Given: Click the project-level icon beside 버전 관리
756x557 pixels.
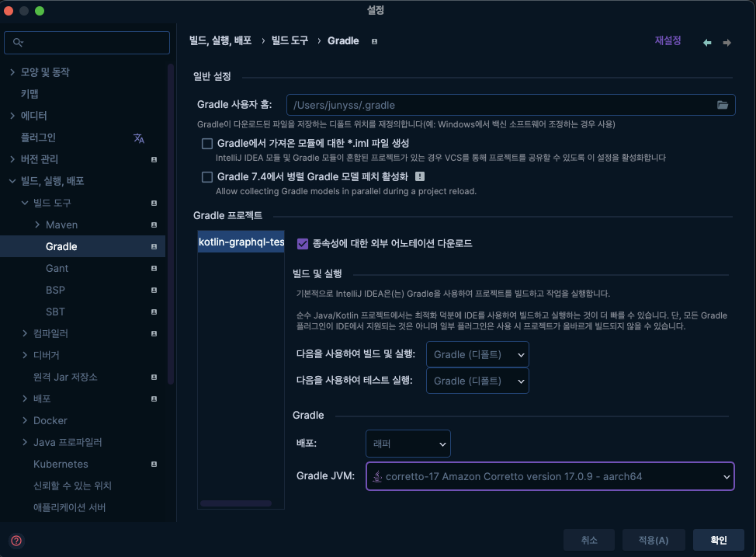Looking at the screenshot, I should click(x=154, y=159).
